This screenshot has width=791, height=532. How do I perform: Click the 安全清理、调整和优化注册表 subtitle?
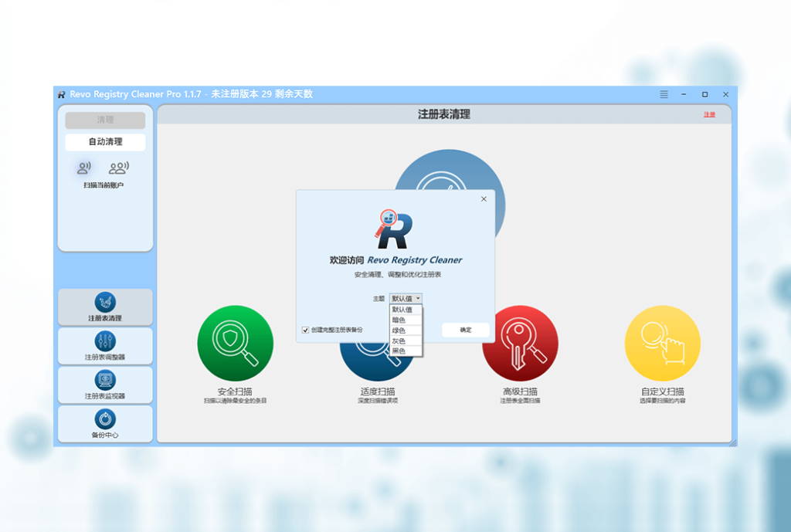tap(398, 275)
